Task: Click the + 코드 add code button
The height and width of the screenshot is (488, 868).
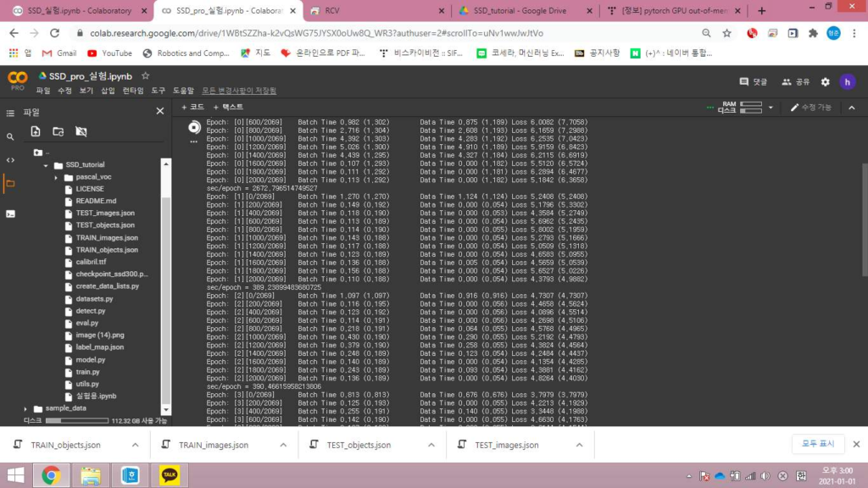Action: tap(193, 108)
